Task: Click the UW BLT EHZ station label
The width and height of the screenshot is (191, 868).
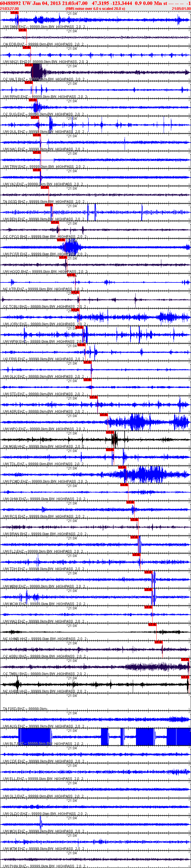Action: pyautogui.click(x=13, y=744)
